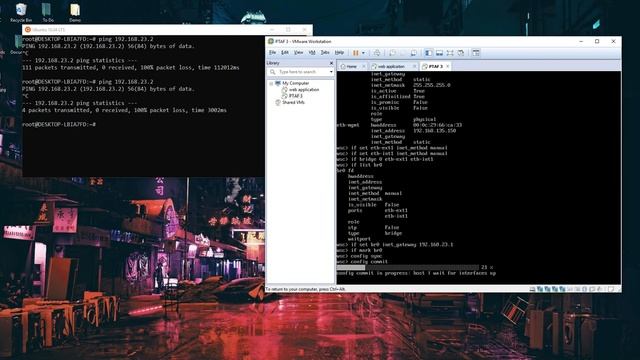Open the snapshot manager icon

pyautogui.click(x=413, y=53)
